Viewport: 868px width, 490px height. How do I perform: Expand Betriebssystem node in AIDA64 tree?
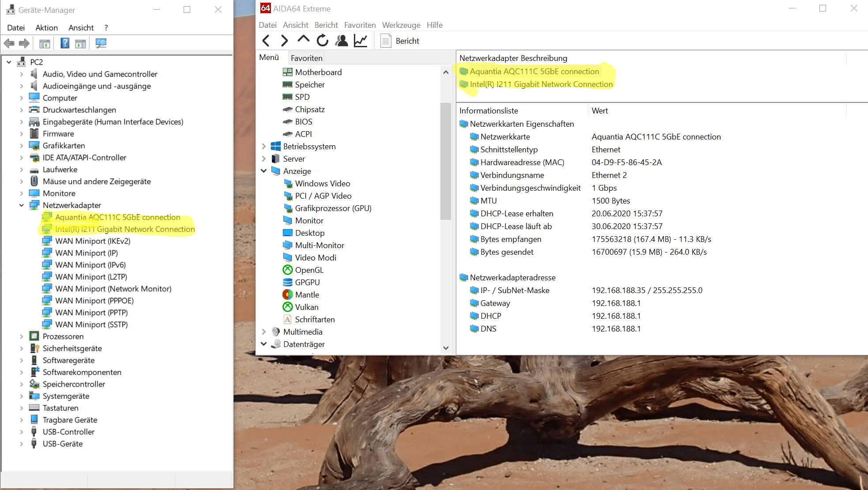click(x=264, y=146)
